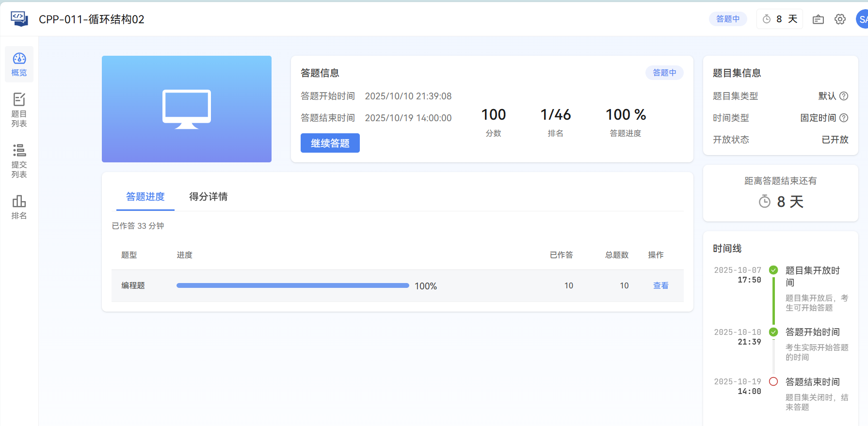Click the 已作答 column header
Image resolution: width=868 pixels, height=426 pixels.
click(x=562, y=255)
